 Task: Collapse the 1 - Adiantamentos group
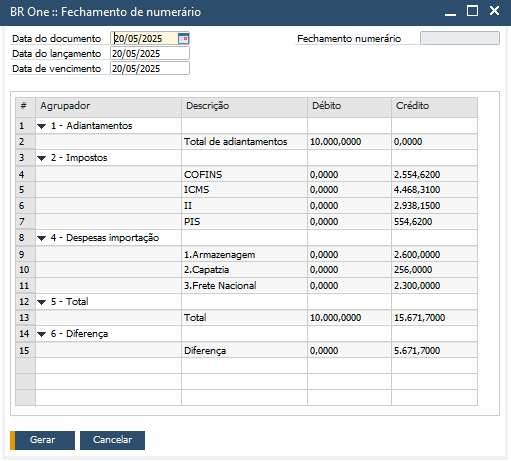tap(41, 126)
